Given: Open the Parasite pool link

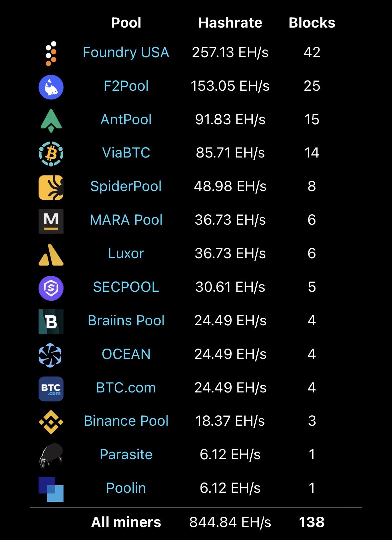Looking at the screenshot, I should tap(126, 454).
